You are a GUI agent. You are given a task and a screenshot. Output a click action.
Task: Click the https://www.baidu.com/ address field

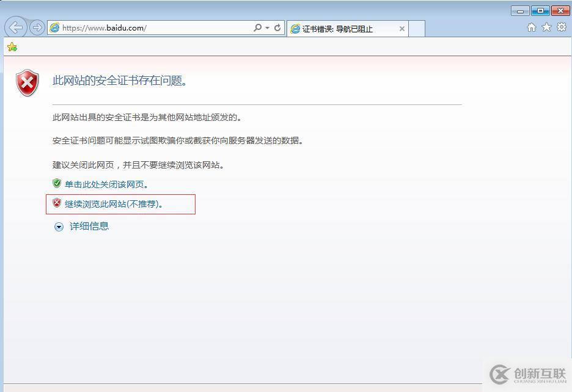[x=153, y=27]
